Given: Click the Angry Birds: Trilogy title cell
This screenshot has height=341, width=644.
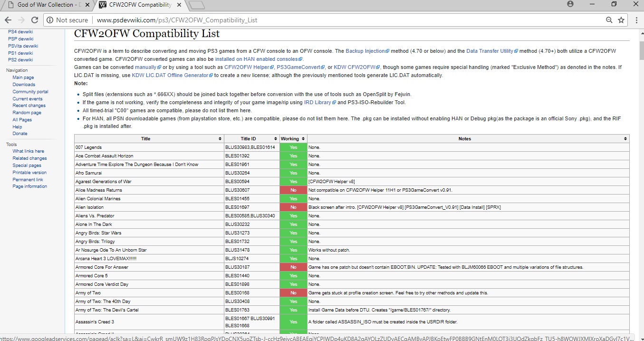Looking at the screenshot, I should (149, 242).
